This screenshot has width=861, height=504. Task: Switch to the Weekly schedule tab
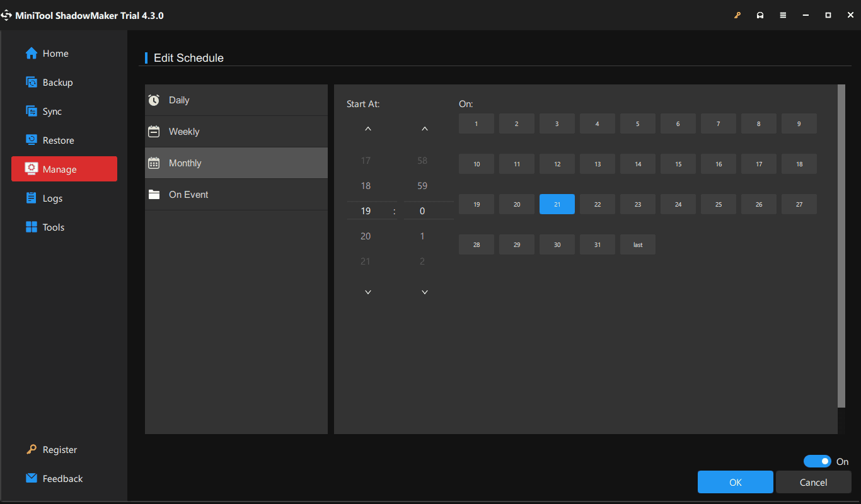[x=236, y=132]
